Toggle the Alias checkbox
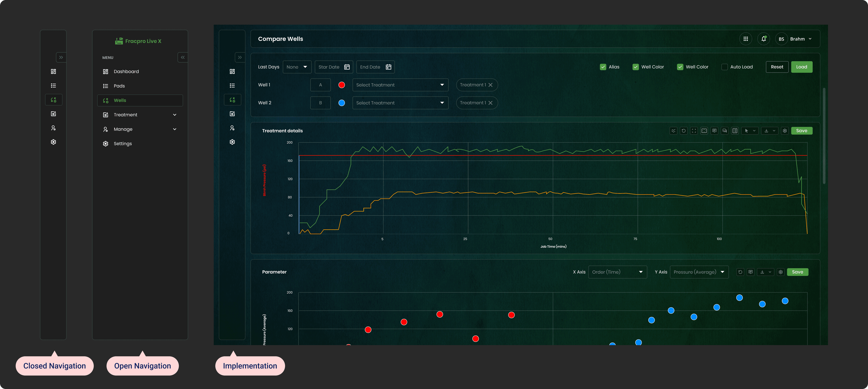868x389 pixels. pyautogui.click(x=603, y=67)
